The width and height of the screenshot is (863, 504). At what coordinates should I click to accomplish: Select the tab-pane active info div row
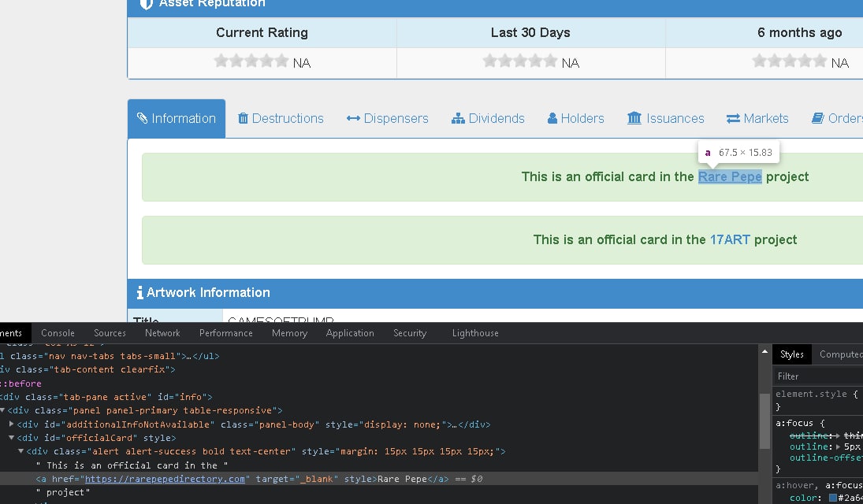(378, 397)
